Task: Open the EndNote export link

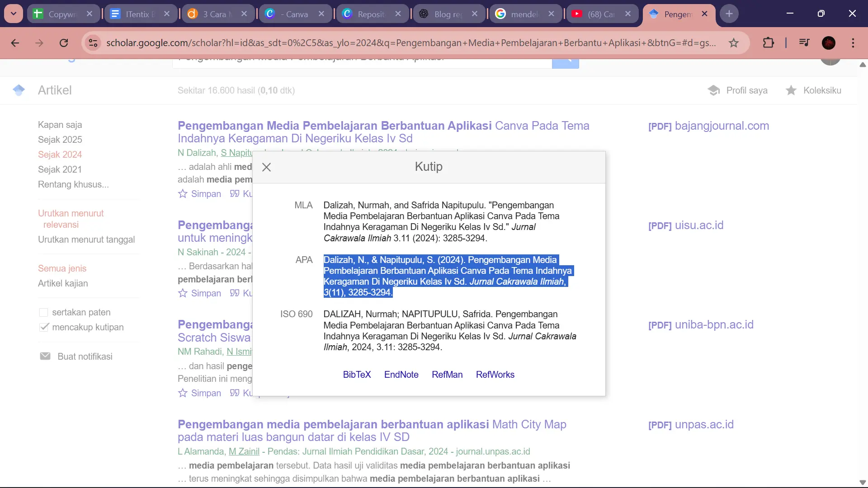Action: [401, 375]
